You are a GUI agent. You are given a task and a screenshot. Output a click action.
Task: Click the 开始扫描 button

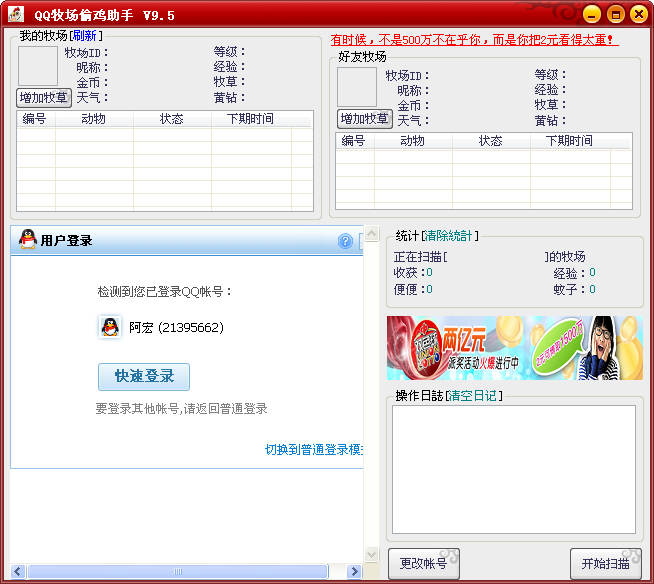click(x=606, y=564)
